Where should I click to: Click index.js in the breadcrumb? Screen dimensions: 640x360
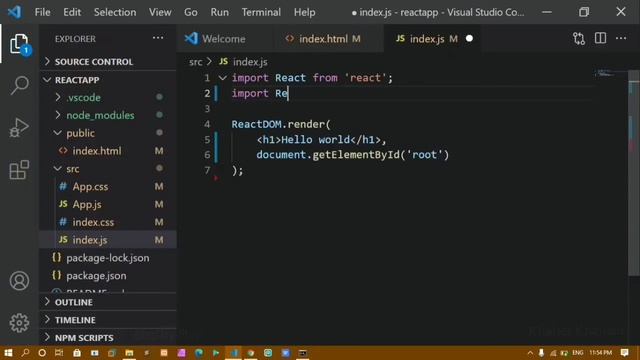250,62
